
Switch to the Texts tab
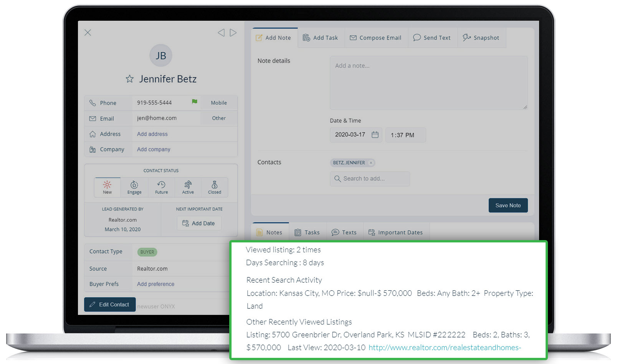click(344, 232)
